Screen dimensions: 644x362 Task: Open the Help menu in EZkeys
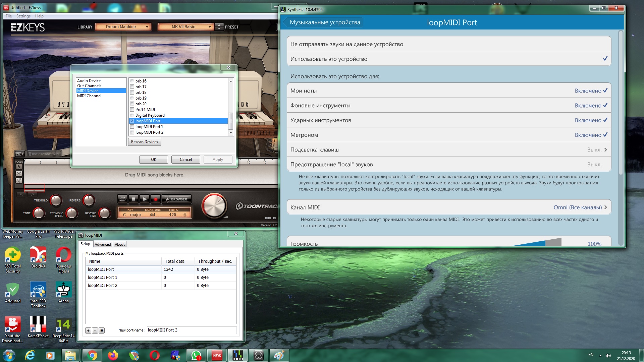(39, 16)
